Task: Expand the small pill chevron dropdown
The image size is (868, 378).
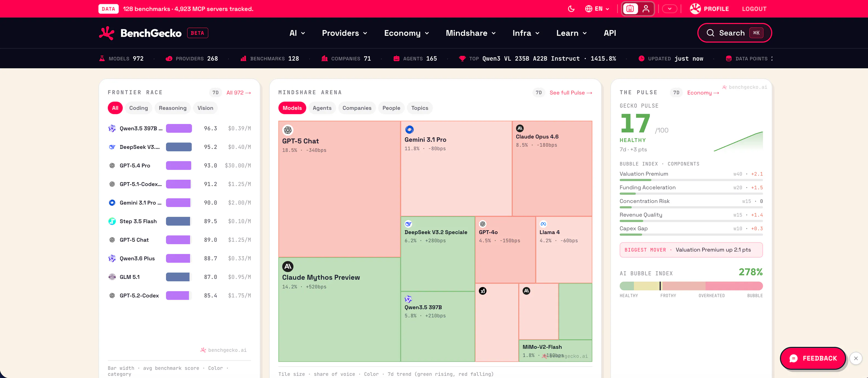Action: click(x=669, y=9)
